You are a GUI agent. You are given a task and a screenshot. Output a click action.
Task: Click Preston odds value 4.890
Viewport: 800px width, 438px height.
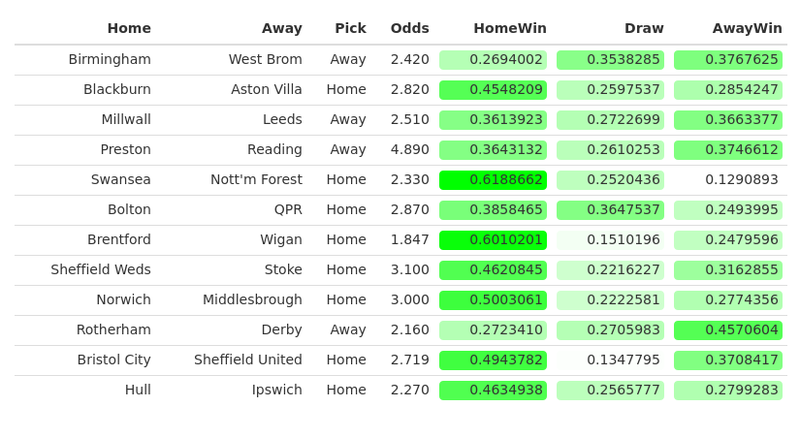410,150
